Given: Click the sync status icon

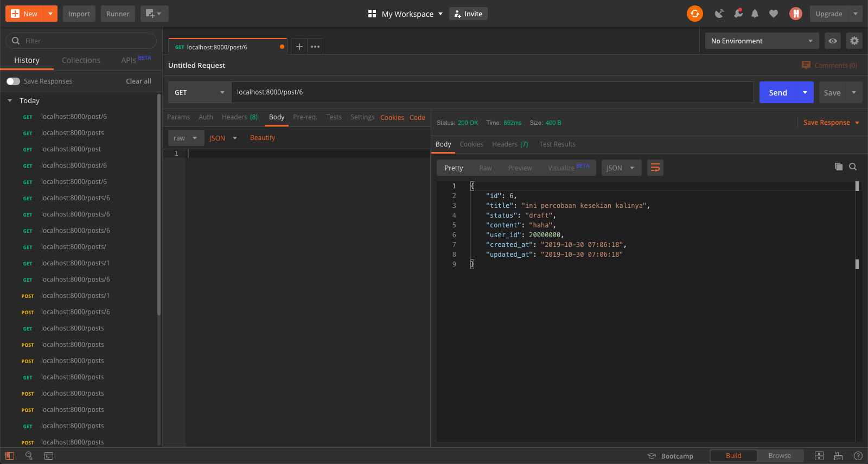Looking at the screenshot, I should pos(694,14).
